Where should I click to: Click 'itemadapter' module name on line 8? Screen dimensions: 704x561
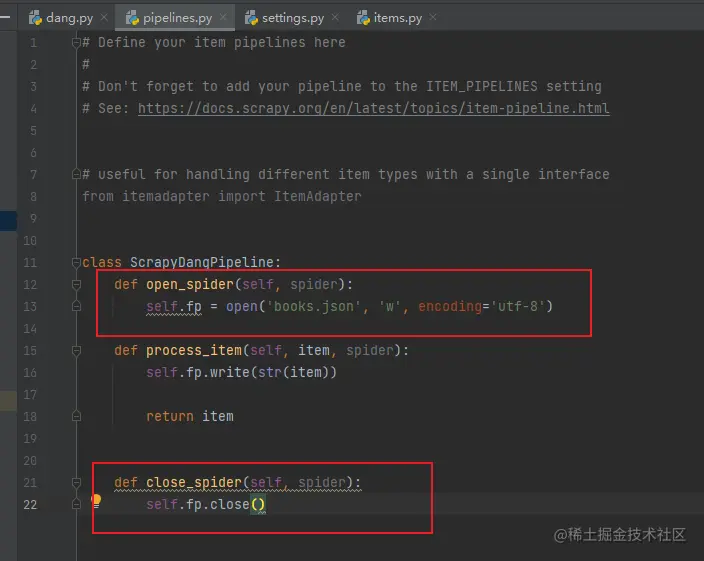166,196
